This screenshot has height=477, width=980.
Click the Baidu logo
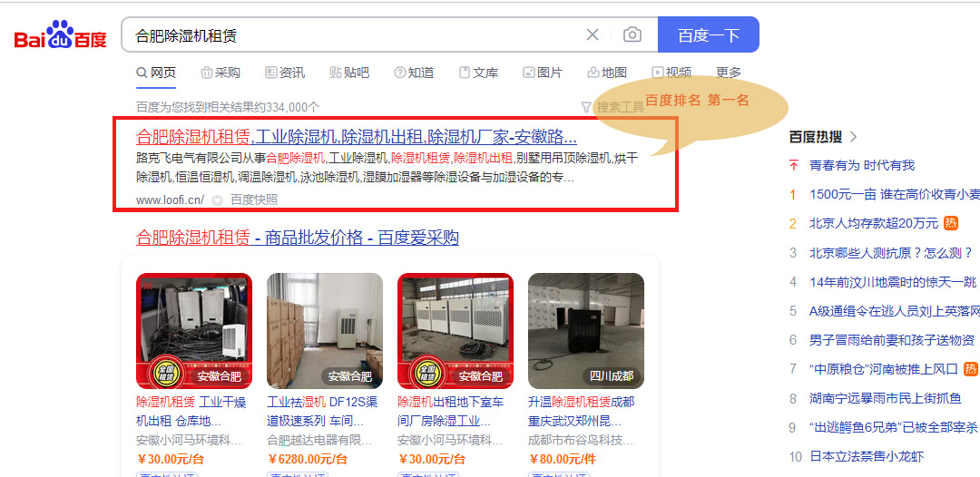click(61, 35)
